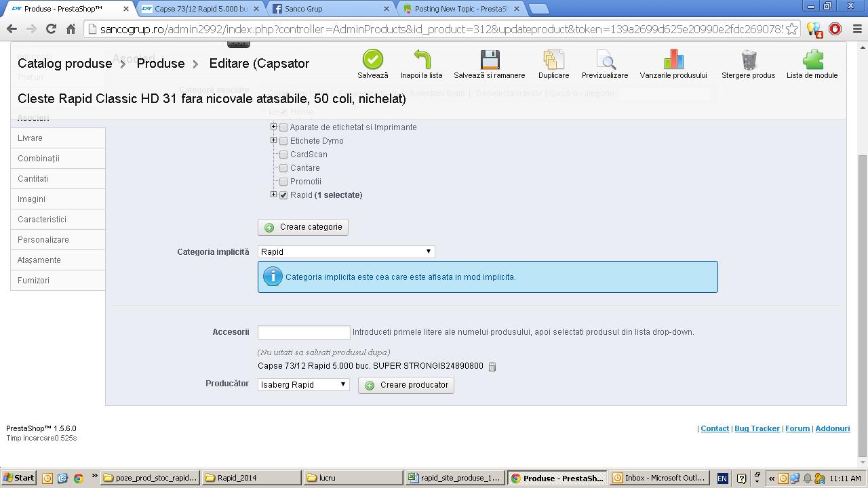Open the Cantitati tab
This screenshot has width=868, height=488.
coord(58,179)
